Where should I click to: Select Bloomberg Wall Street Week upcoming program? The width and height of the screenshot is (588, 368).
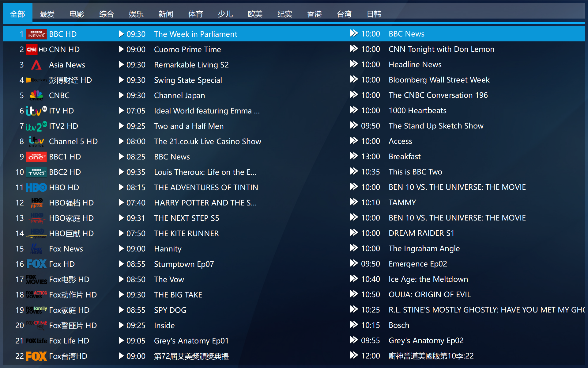(439, 80)
